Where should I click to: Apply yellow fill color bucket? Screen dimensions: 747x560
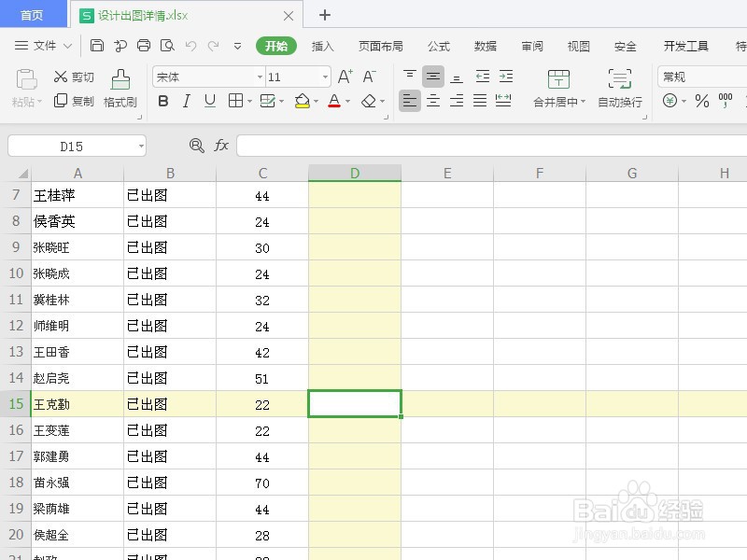[x=302, y=101]
